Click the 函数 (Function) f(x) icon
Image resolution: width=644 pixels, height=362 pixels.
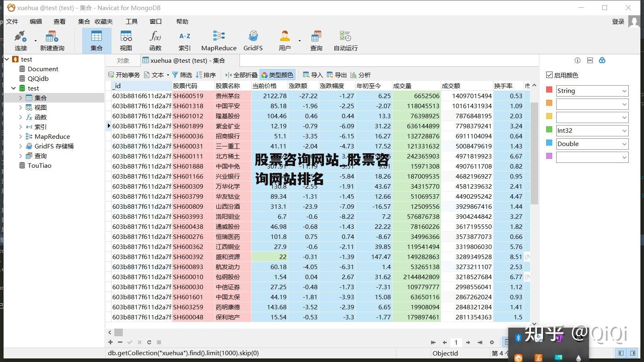pos(155,41)
